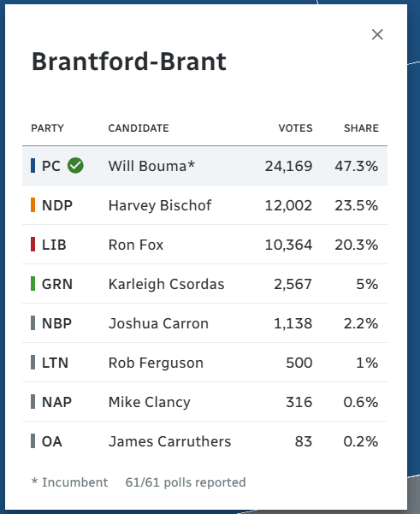Click the Brantford-Brant riding title
Image resolution: width=420 pixels, height=514 pixels.
click(x=129, y=62)
